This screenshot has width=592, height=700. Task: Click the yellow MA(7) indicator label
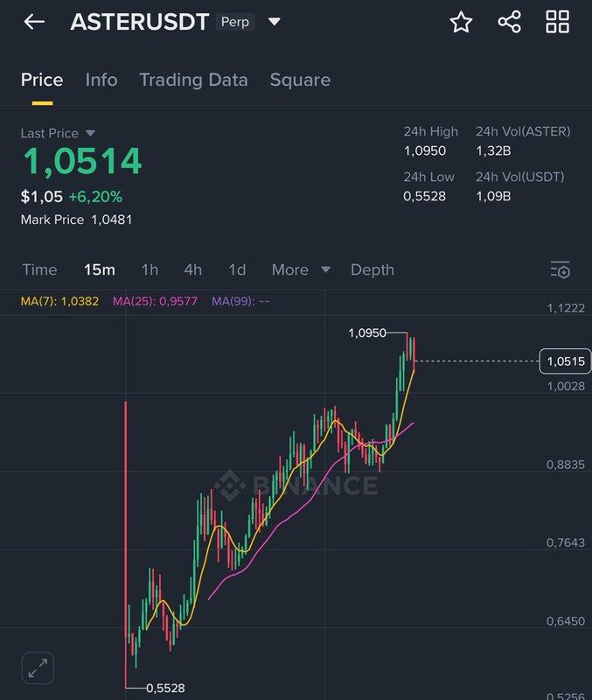pyautogui.click(x=59, y=301)
